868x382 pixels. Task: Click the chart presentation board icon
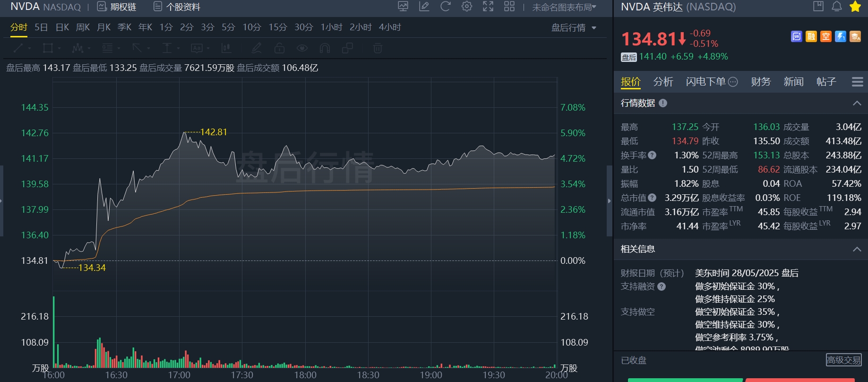pyautogui.click(x=403, y=7)
